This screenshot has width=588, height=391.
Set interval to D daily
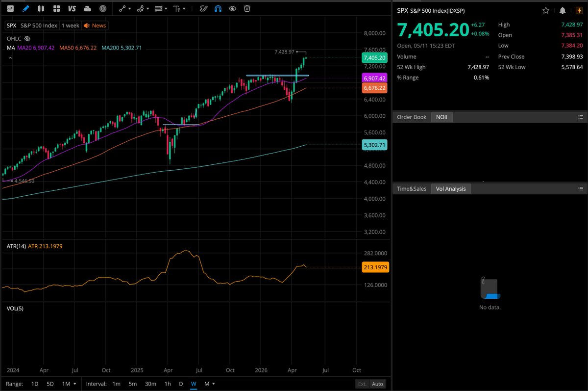click(x=181, y=384)
